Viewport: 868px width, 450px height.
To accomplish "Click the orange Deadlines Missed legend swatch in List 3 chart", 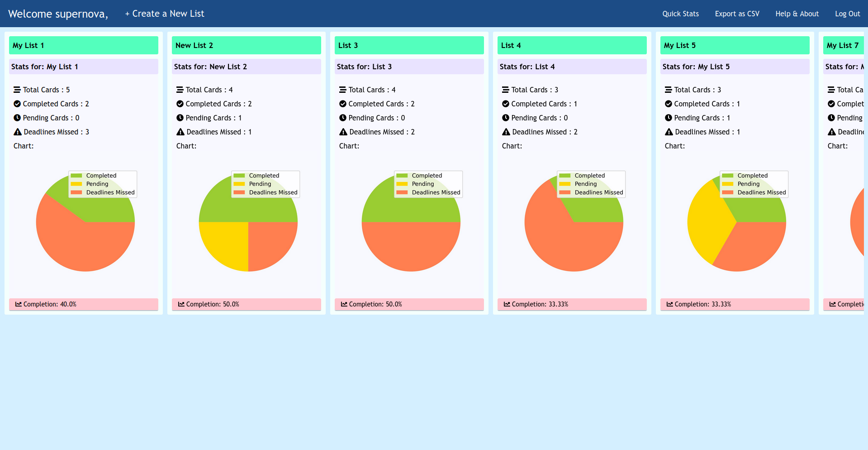I will coord(402,192).
